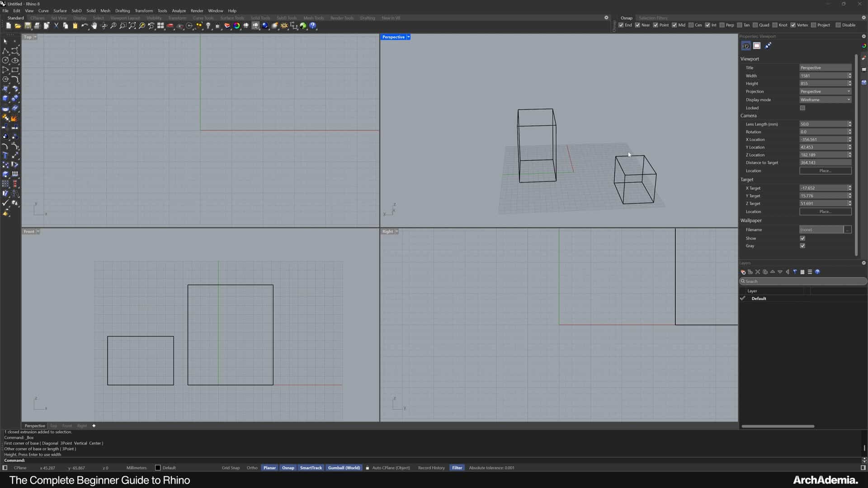Click the target Location Place button
Viewport: 868px width, 488px height.
point(825,211)
